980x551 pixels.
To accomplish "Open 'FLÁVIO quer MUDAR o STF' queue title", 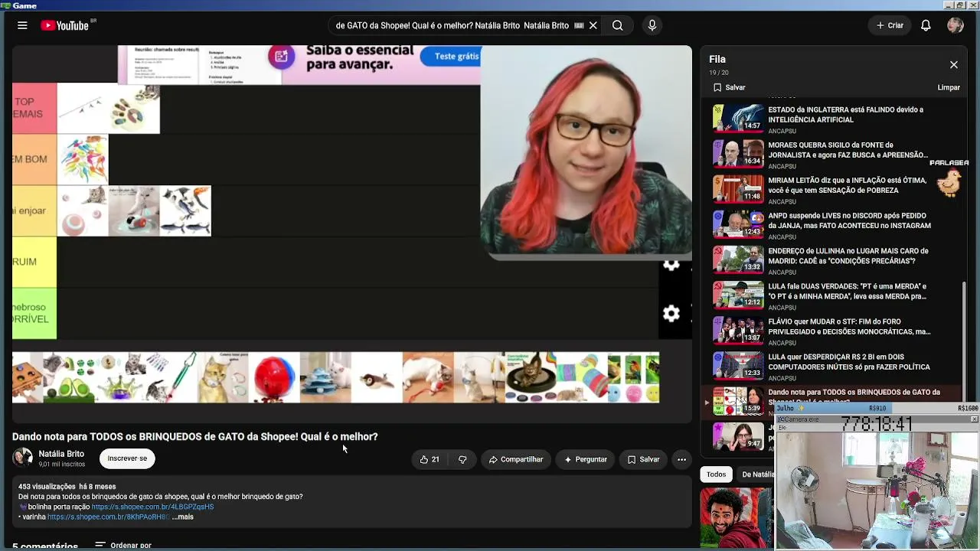I will 850,326.
